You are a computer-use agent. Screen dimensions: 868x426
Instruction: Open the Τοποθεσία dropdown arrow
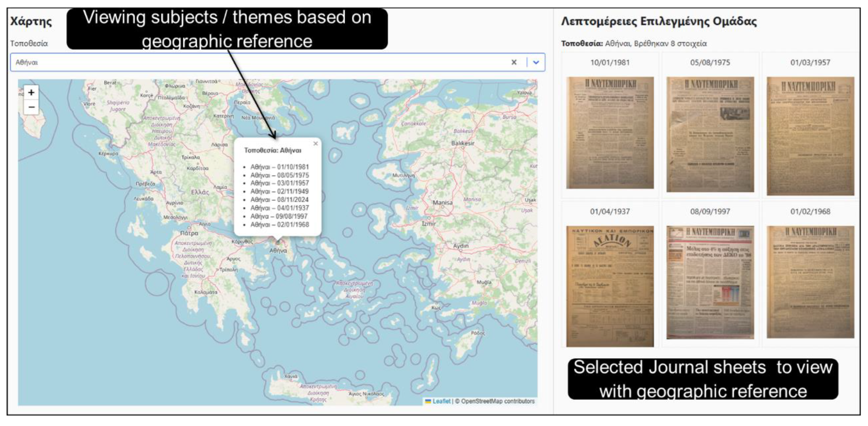(536, 62)
